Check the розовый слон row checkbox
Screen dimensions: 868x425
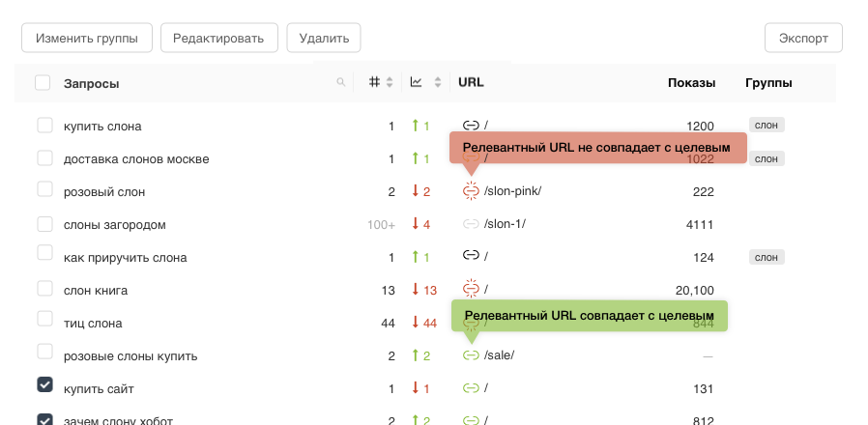pos(44,189)
